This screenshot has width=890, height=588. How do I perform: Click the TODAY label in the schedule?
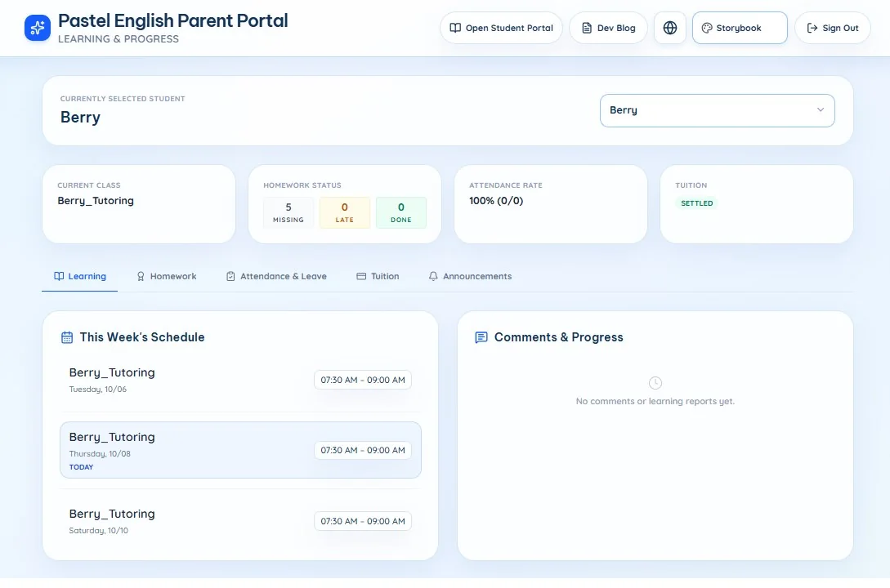(81, 467)
